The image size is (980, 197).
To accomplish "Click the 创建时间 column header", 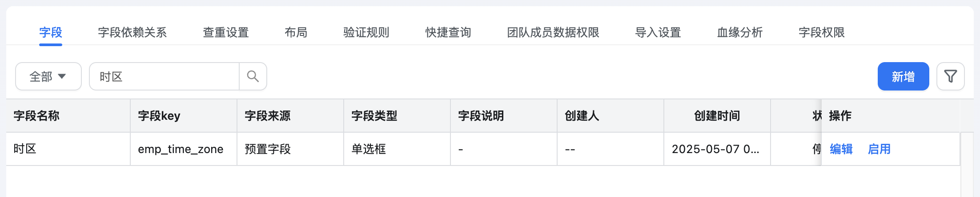I will (717, 116).
